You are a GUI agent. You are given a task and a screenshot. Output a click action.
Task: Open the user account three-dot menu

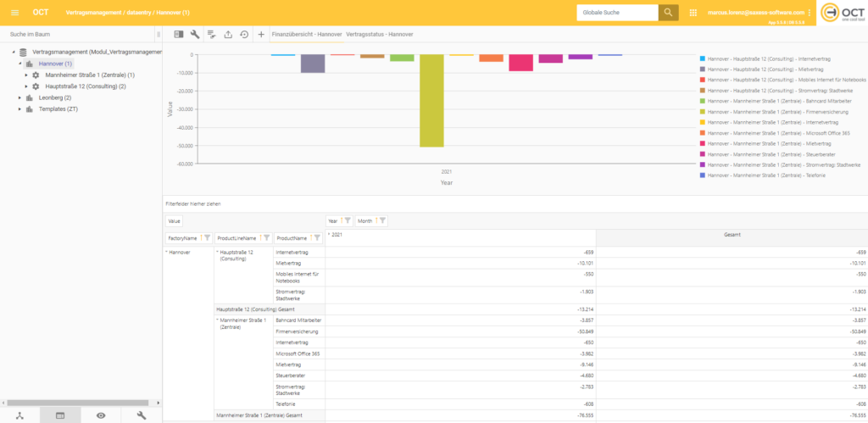pyautogui.click(x=810, y=13)
